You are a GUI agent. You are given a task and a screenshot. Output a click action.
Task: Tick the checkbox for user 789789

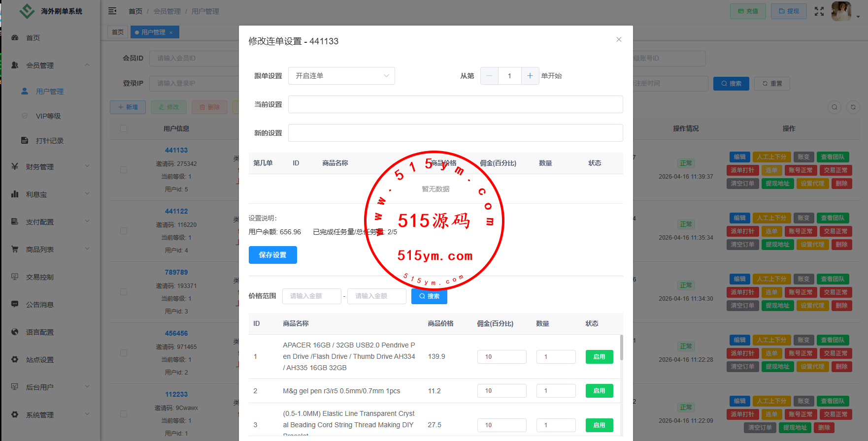pyautogui.click(x=124, y=292)
